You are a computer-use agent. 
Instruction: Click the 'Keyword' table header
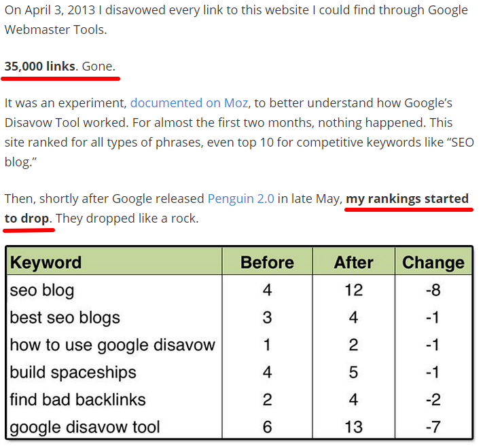pos(46,263)
